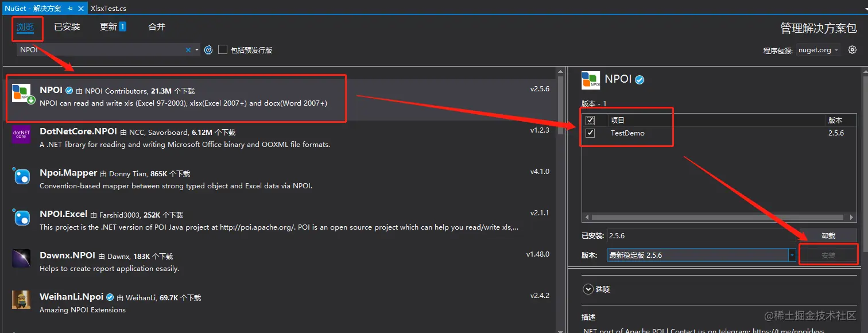Activate the XlsxTest.cs document tab
The image size is (868, 333).
[x=108, y=8]
